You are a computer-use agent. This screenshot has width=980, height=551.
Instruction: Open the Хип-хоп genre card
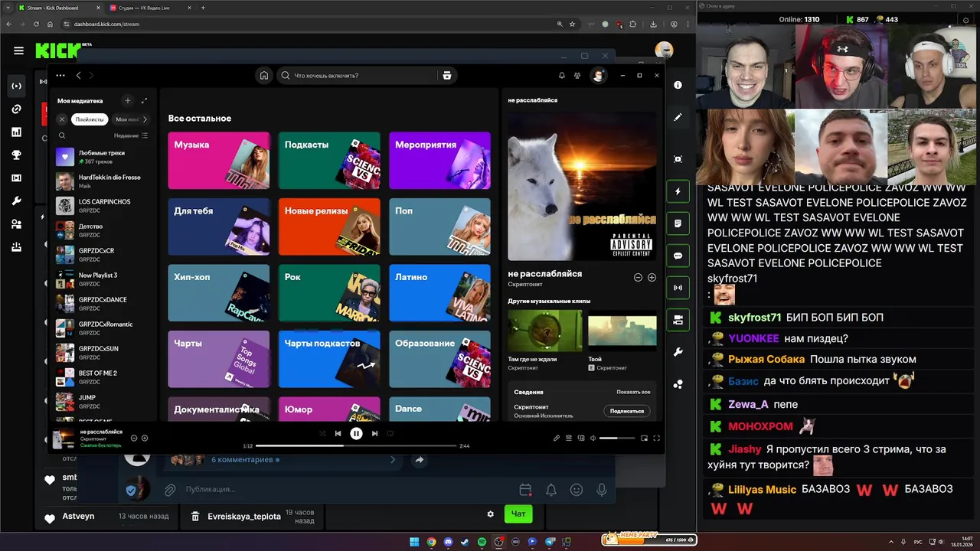click(219, 292)
